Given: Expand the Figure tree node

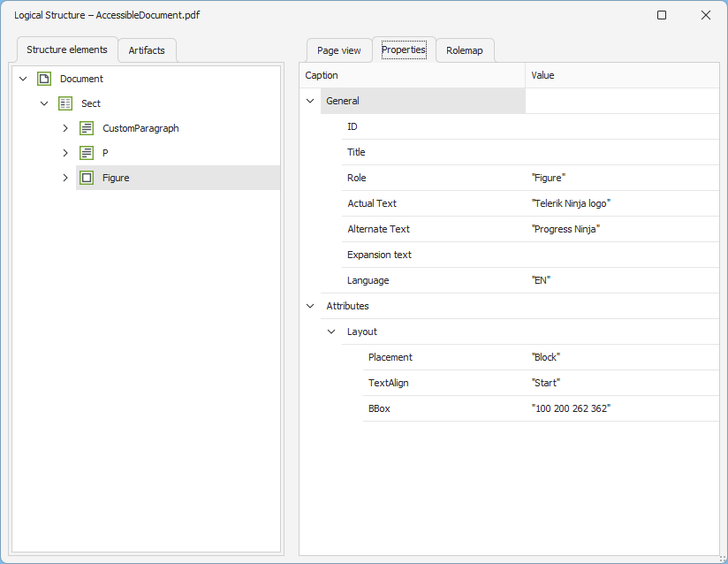Looking at the screenshot, I should 65,178.
